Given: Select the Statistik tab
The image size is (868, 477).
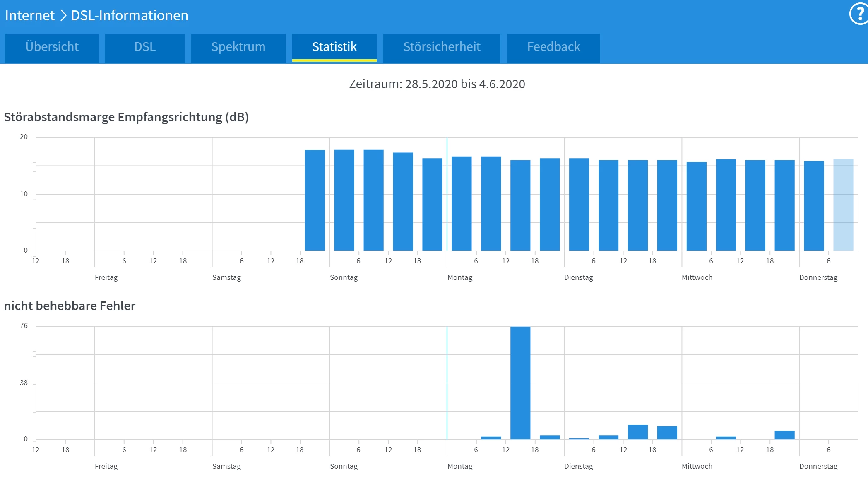Looking at the screenshot, I should click(x=334, y=47).
